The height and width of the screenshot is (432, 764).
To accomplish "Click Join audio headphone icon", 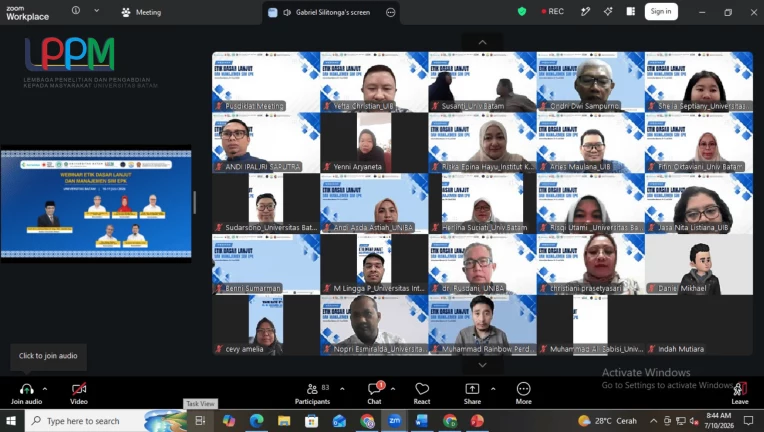I will (x=26, y=393).
